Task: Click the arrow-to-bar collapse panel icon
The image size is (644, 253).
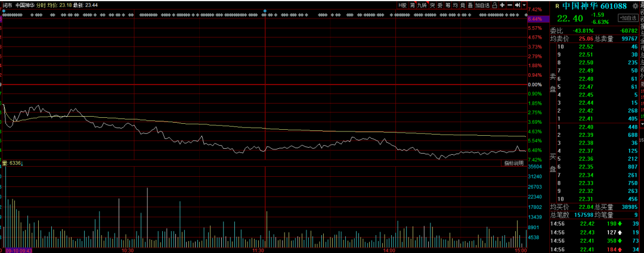Action: tap(518, 5)
